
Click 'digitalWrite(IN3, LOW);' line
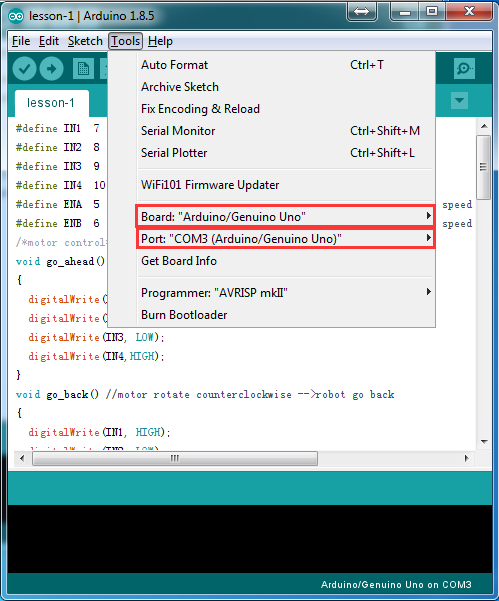[x=96, y=337]
